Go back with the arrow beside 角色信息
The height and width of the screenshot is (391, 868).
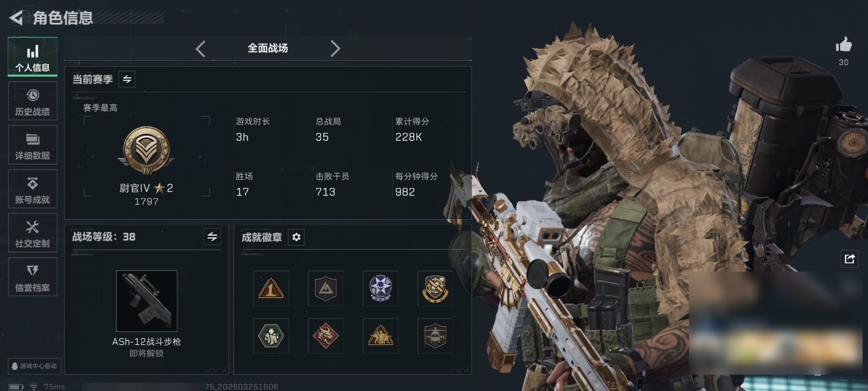(16, 18)
